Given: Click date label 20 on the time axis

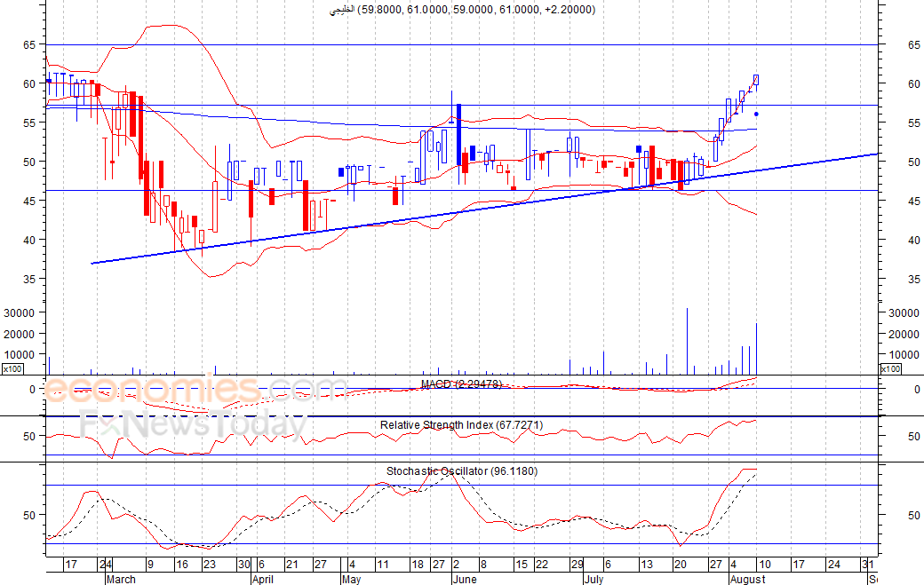Looking at the screenshot, I should click(x=680, y=565).
